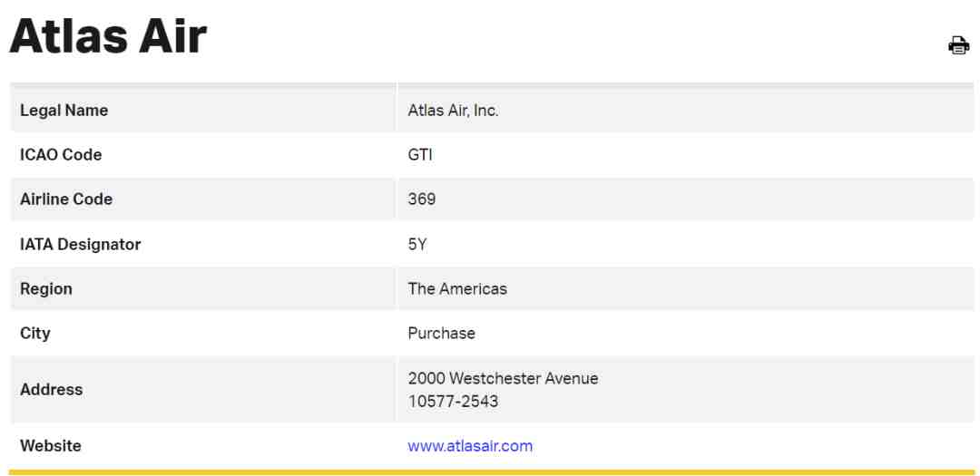Screen dimensions: 980x476
Task: Select the City row label
Action: coord(35,333)
